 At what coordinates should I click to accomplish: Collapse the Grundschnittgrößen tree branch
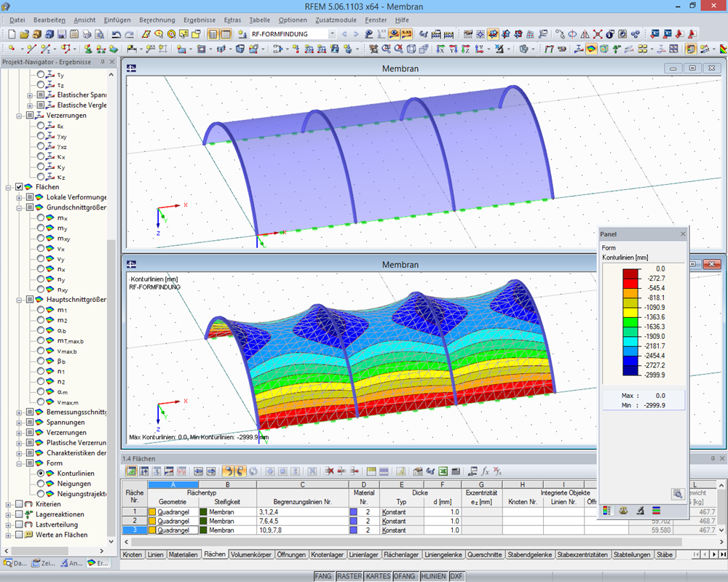20,207
